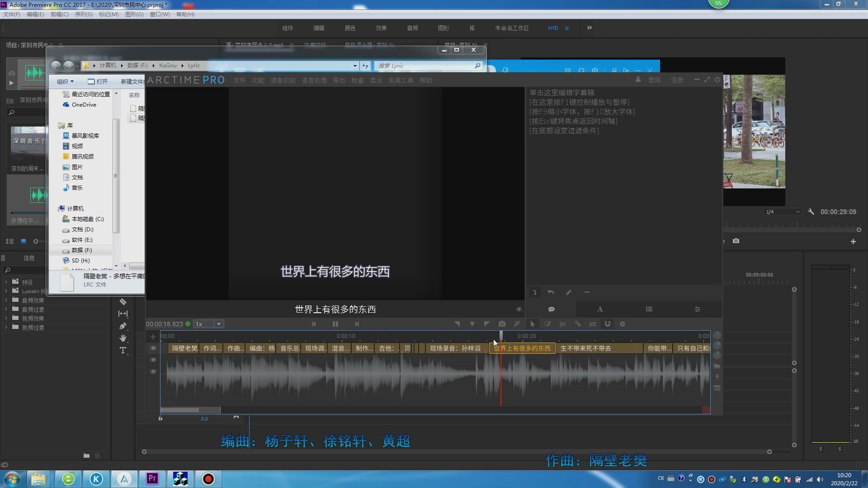This screenshot has width=868, height=488.
Task: Open Arctime 实用工具 menu
Action: click(401, 80)
